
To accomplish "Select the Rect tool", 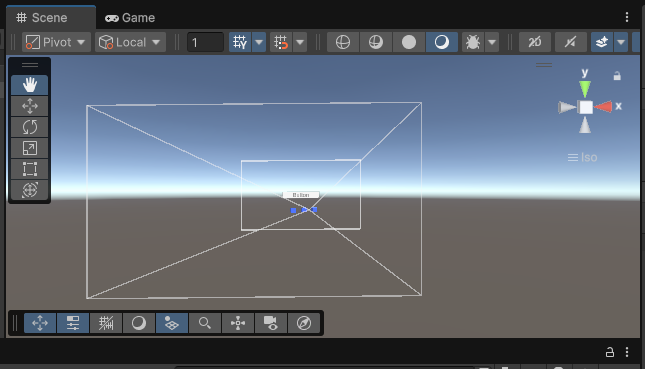I will 30,169.
